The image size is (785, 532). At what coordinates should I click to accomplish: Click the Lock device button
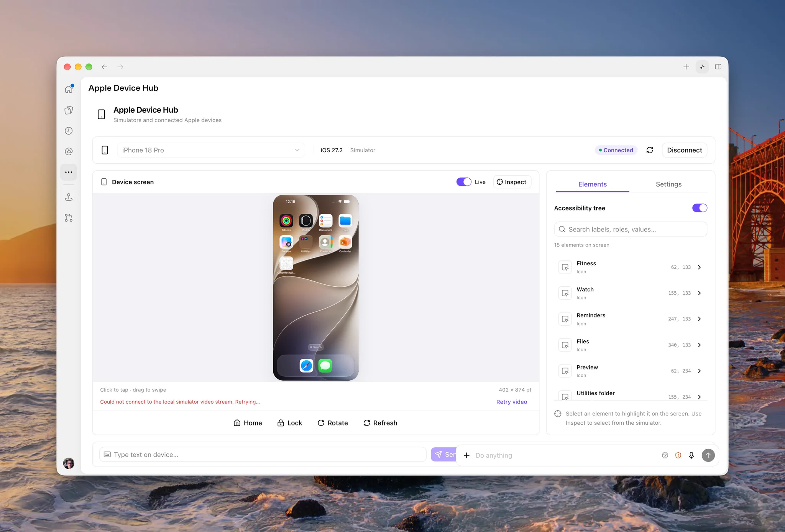point(290,423)
